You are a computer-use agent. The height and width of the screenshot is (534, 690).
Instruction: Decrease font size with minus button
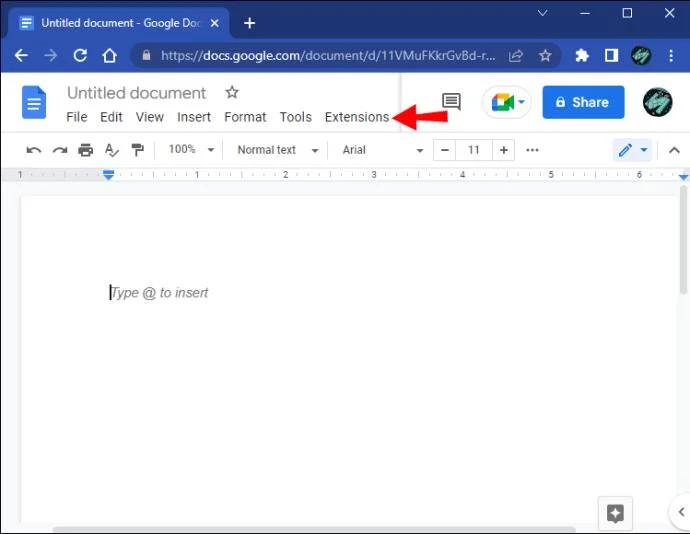click(x=444, y=150)
